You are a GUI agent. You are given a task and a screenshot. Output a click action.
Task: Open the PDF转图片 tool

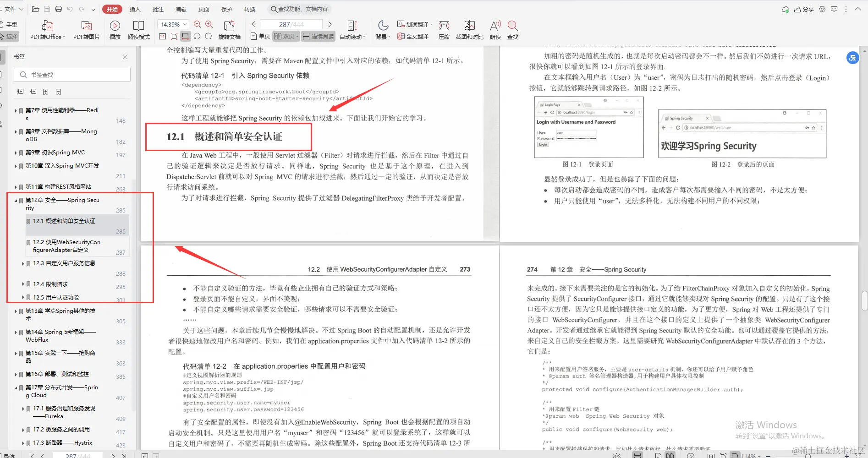click(86, 29)
